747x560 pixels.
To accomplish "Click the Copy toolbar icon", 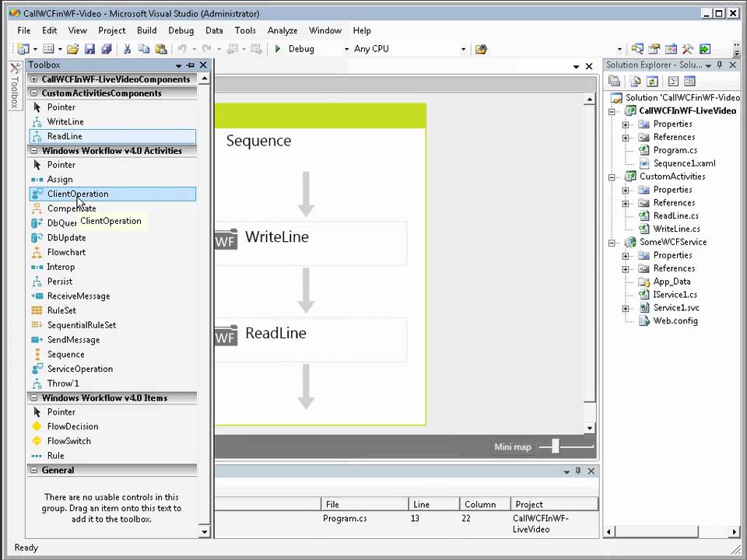I will point(144,48).
